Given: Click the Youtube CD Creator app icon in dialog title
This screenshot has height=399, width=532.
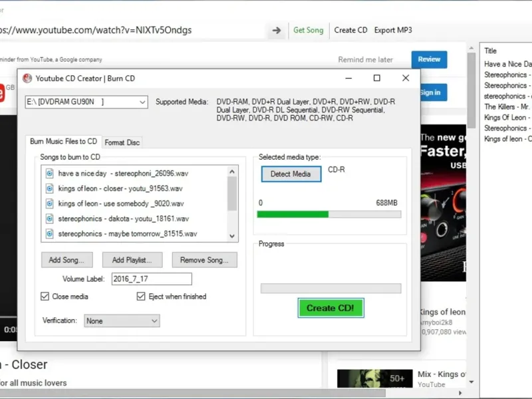Looking at the screenshot, I should [27, 78].
